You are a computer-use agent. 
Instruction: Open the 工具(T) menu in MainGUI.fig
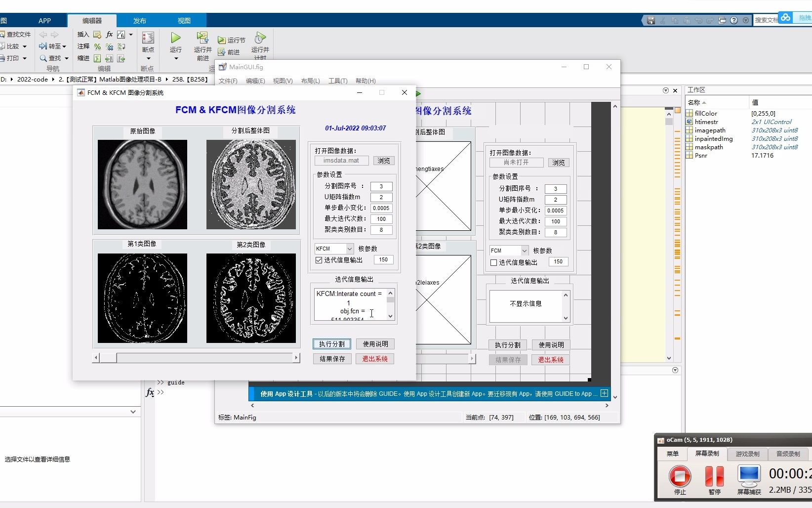click(338, 81)
